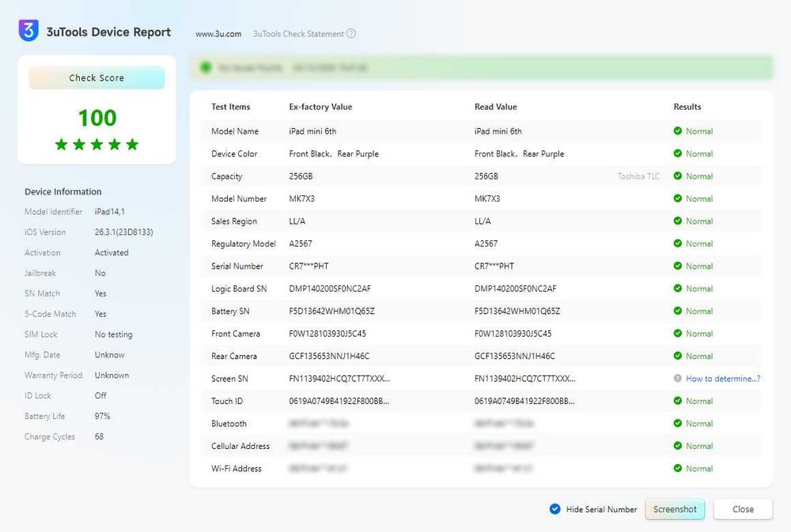Click the Battery Life value 97%
Viewport: 791px width, 532px height.
[102, 416]
